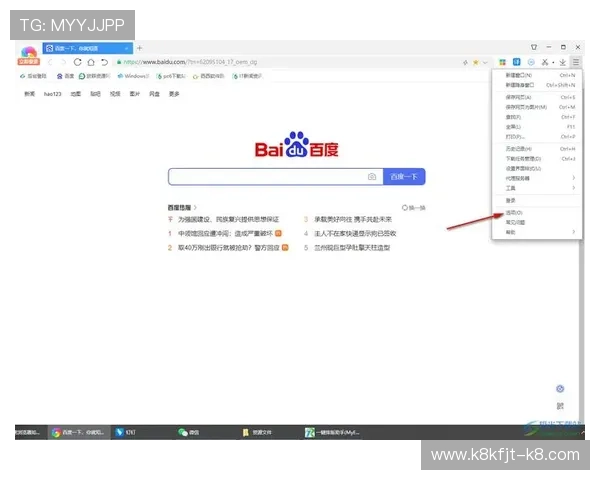This screenshot has width=600, height=480.
Task: Expand the dropdown arrow beside bookmark star
Action: 485,62
